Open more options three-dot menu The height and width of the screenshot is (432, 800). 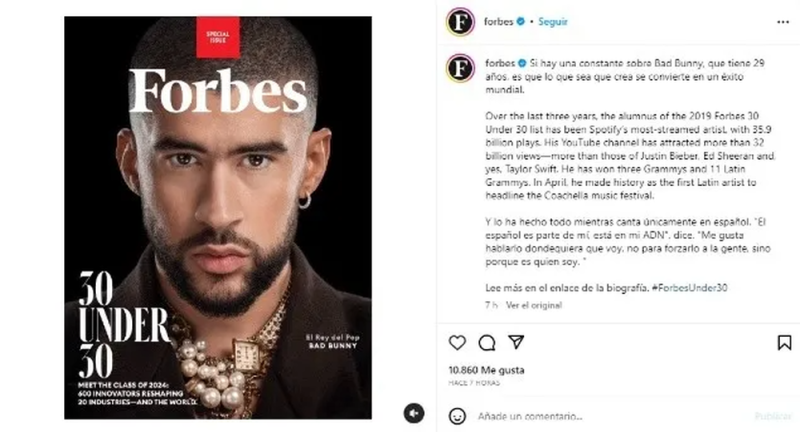point(783,22)
